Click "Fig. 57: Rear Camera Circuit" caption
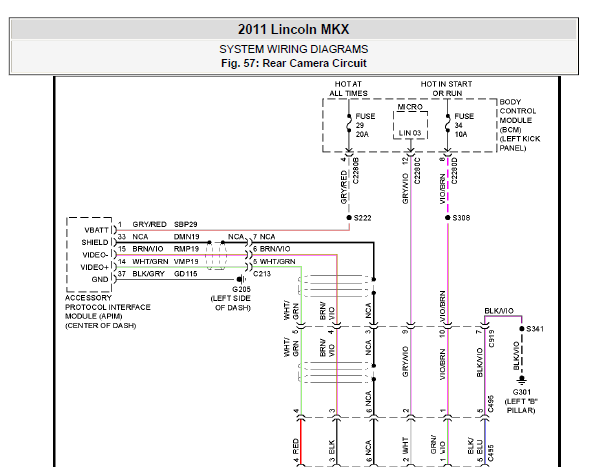 pos(293,63)
